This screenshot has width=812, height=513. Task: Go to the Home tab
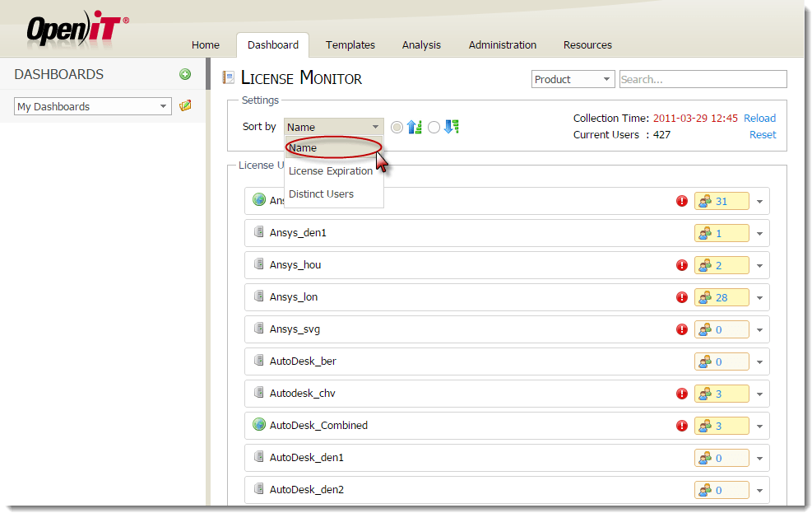206,45
